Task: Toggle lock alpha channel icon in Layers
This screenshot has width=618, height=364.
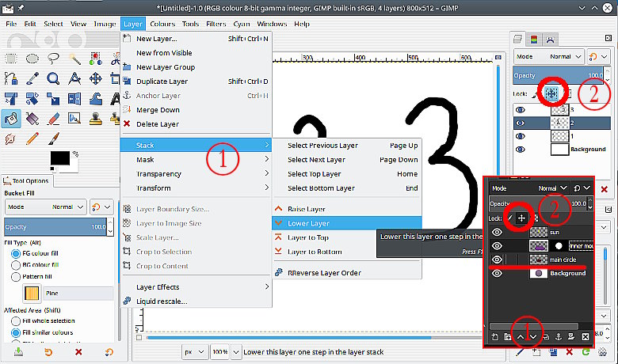Action: (x=567, y=93)
